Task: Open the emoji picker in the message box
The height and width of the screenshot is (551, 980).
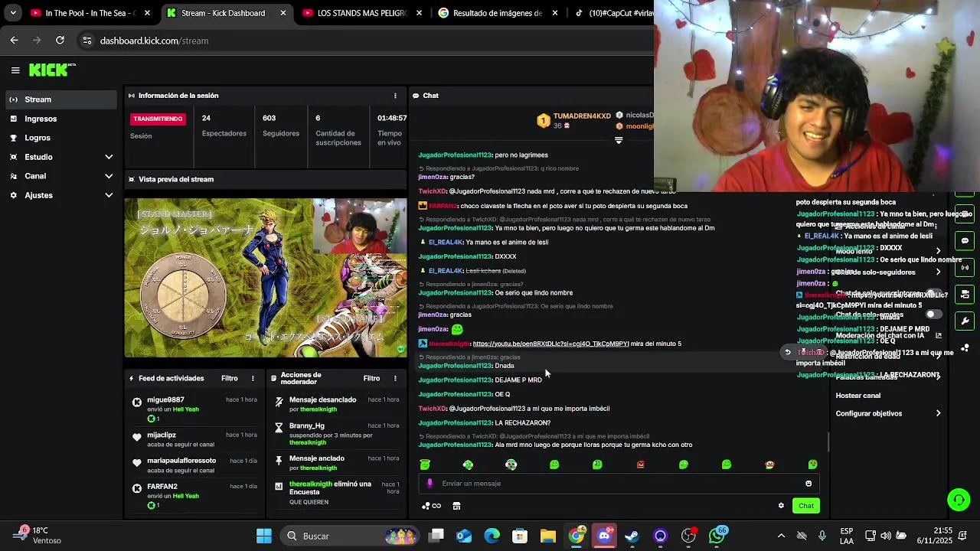Action: pyautogui.click(x=808, y=484)
